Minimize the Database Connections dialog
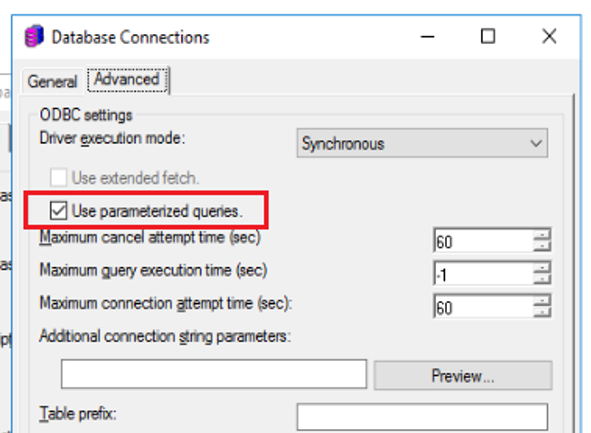The image size is (591, 433). tap(427, 37)
